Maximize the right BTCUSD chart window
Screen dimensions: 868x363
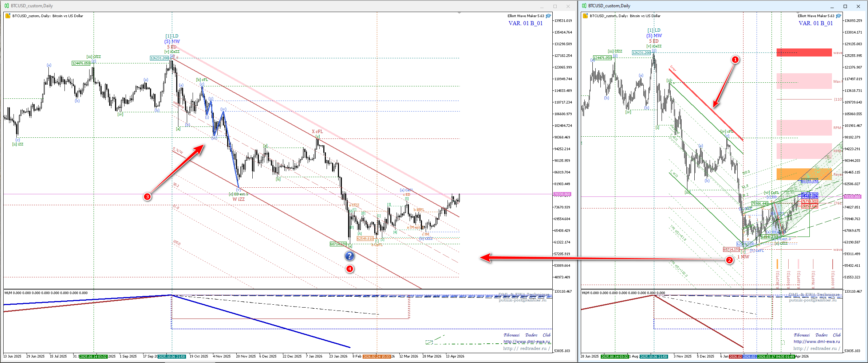(845, 6)
